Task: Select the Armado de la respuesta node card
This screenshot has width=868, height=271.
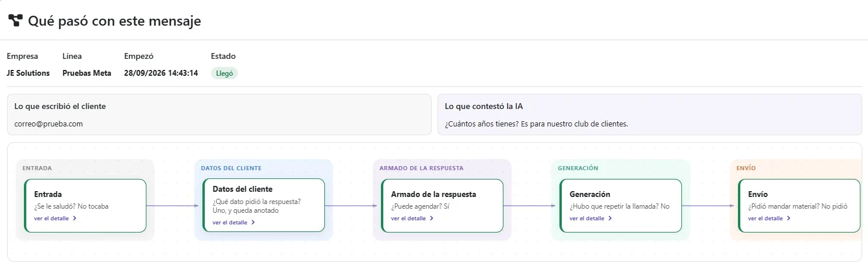Action: coord(442,206)
